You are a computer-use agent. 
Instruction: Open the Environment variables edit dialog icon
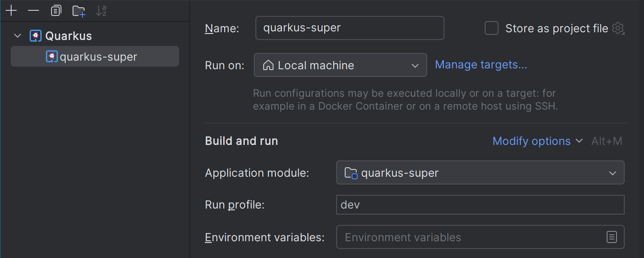[612, 237]
